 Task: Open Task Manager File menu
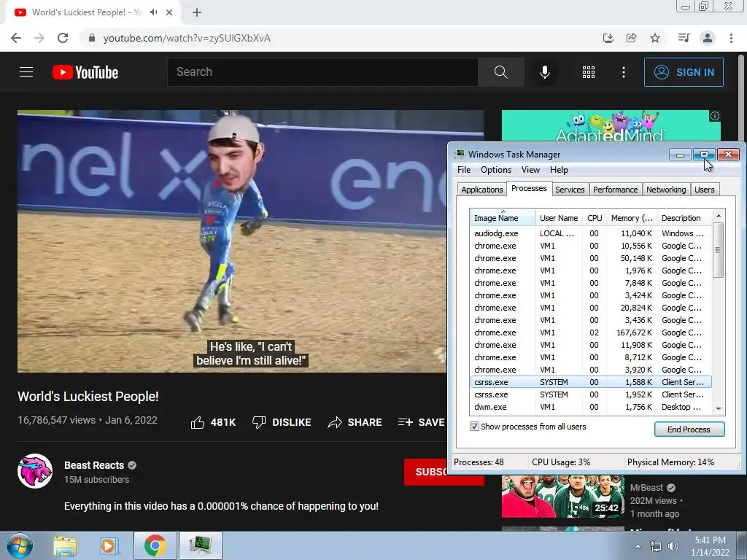pyautogui.click(x=463, y=170)
